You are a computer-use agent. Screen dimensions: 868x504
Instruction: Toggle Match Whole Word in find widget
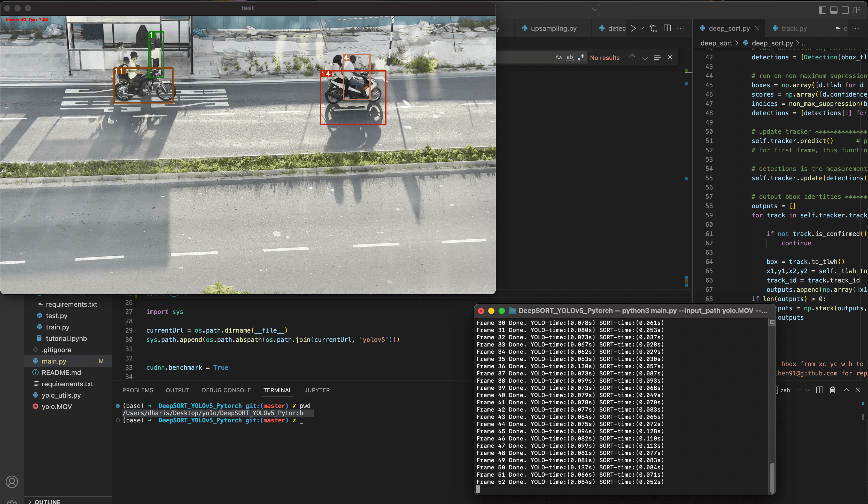point(570,58)
